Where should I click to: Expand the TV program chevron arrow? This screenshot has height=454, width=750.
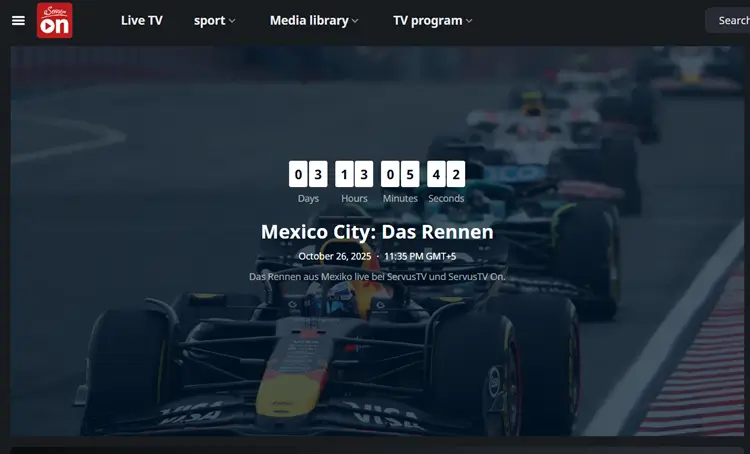(469, 21)
